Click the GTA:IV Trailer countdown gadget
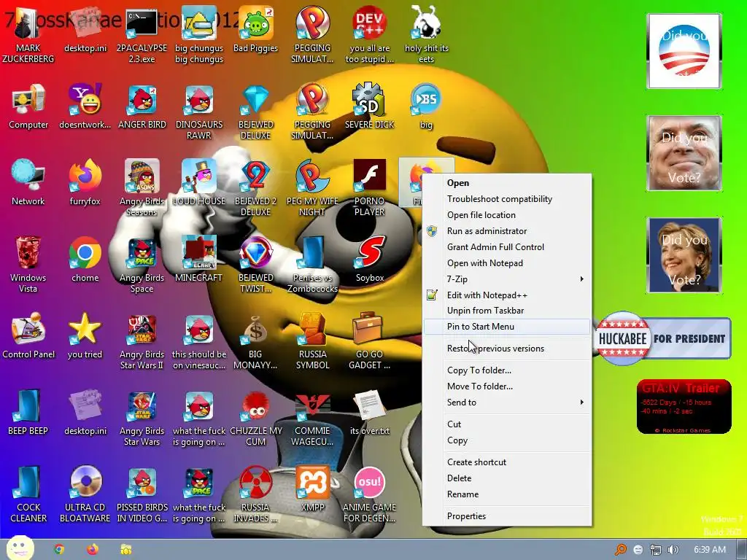 coord(684,407)
